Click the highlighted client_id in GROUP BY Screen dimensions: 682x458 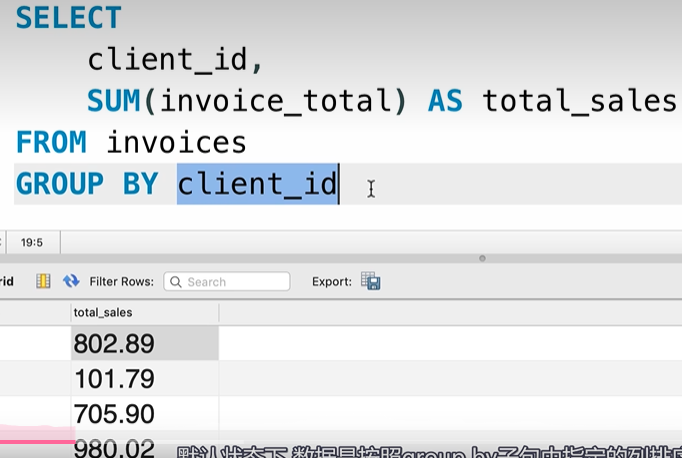(x=257, y=184)
